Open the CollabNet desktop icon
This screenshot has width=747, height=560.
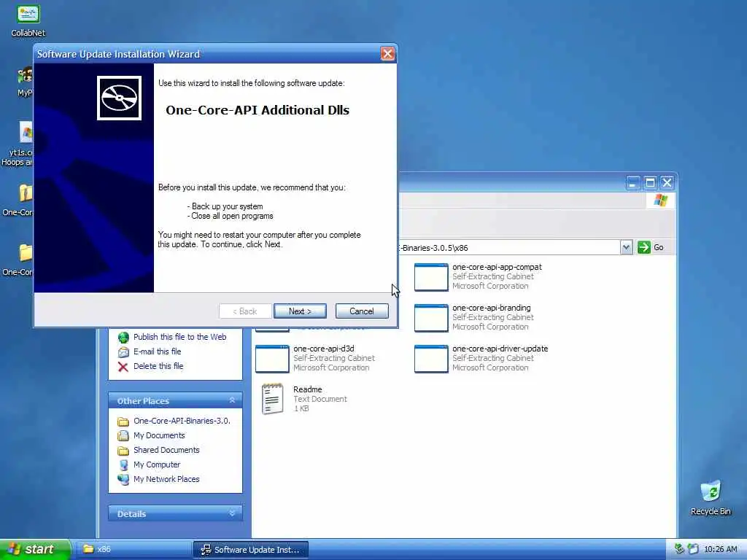pos(28,20)
